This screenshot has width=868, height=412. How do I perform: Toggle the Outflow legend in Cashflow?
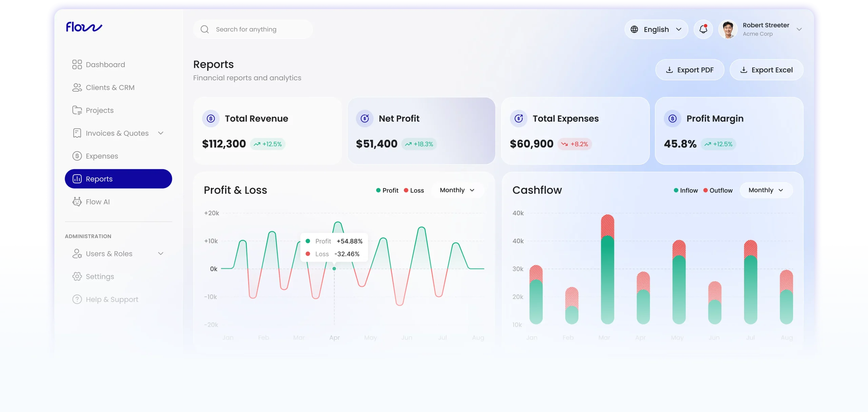coord(718,191)
